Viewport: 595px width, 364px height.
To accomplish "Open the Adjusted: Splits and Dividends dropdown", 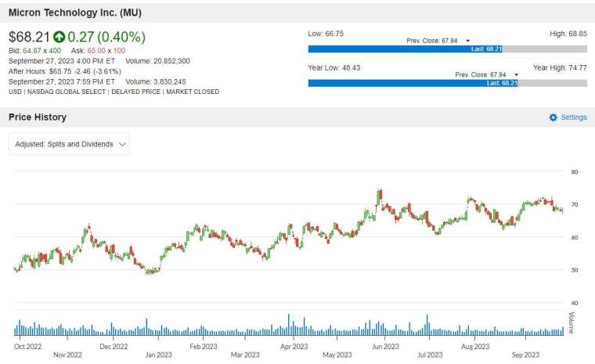I will [69, 144].
